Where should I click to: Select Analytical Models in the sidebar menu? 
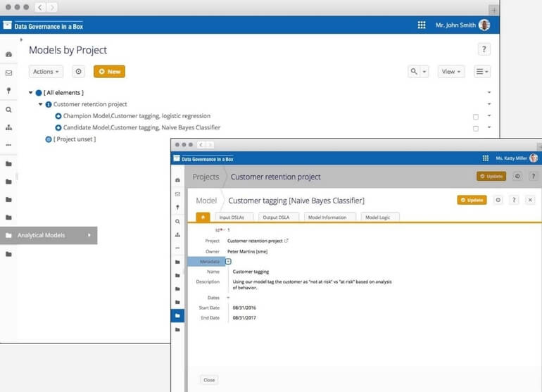point(48,235)
